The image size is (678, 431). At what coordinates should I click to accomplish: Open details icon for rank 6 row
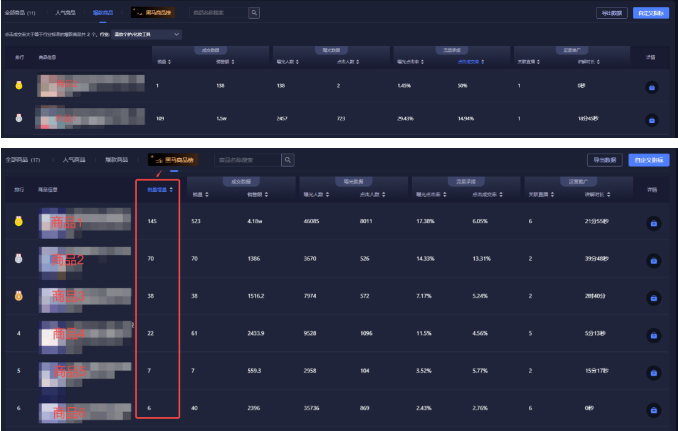point(652,409)
